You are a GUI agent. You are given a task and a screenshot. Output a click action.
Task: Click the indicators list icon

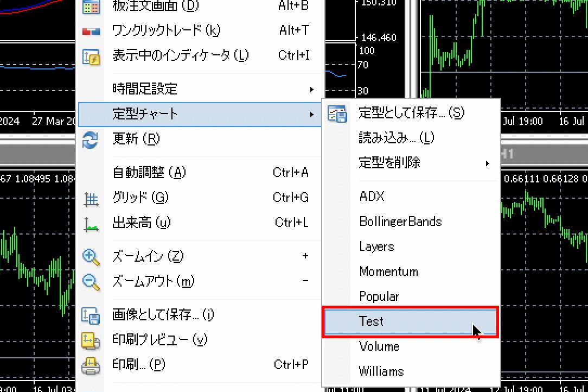coord(91,56)
